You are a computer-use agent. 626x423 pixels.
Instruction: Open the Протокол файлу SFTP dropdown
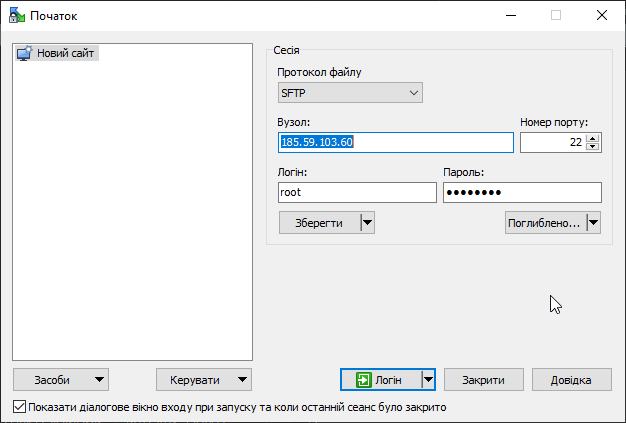(350, 93)
